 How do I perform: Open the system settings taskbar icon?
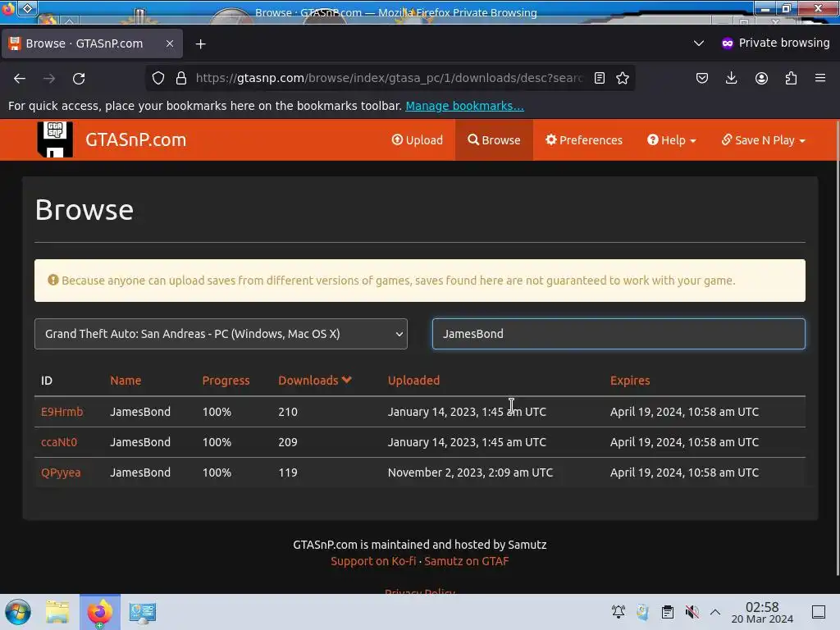tap(143, 612)
